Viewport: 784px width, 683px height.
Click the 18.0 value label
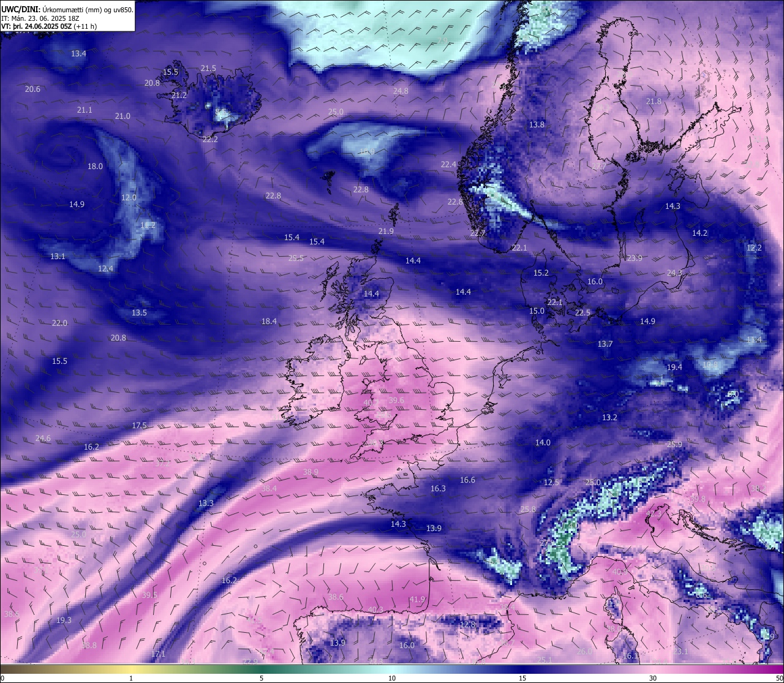pos(95,167)
